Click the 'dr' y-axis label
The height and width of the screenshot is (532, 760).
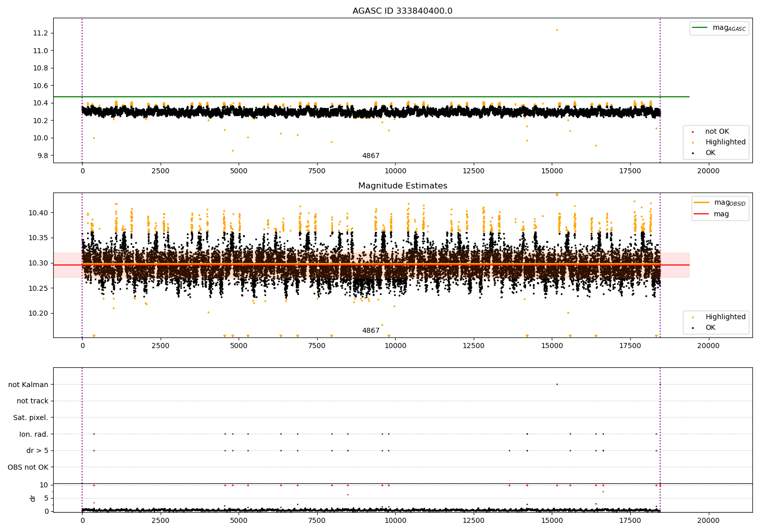(x=33, y=498)
